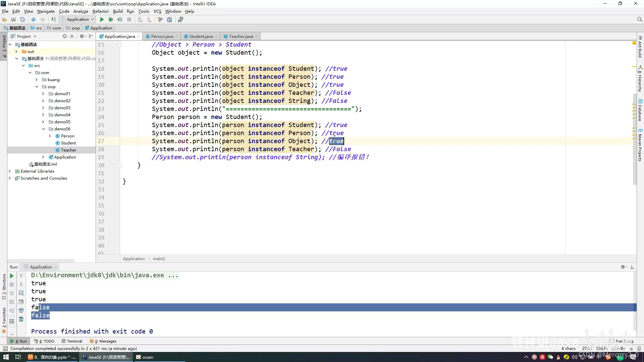Click main() in editor breadcrumb
Screen dimensions: 644x362
point(159,259)
